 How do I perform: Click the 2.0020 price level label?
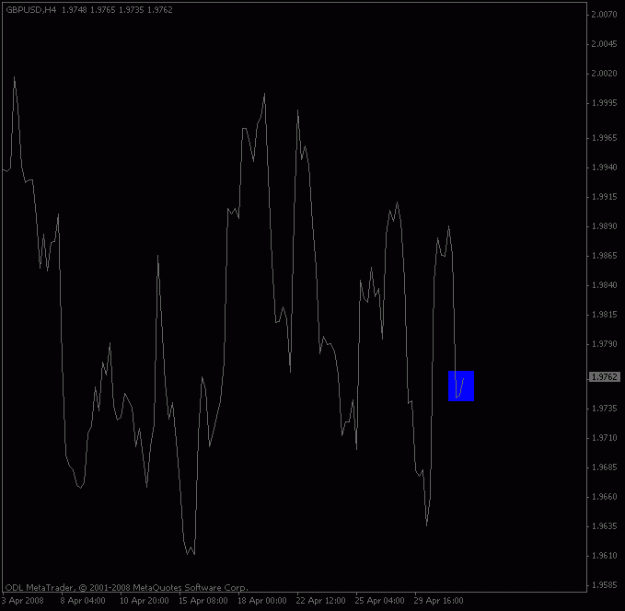coord(604,74)
